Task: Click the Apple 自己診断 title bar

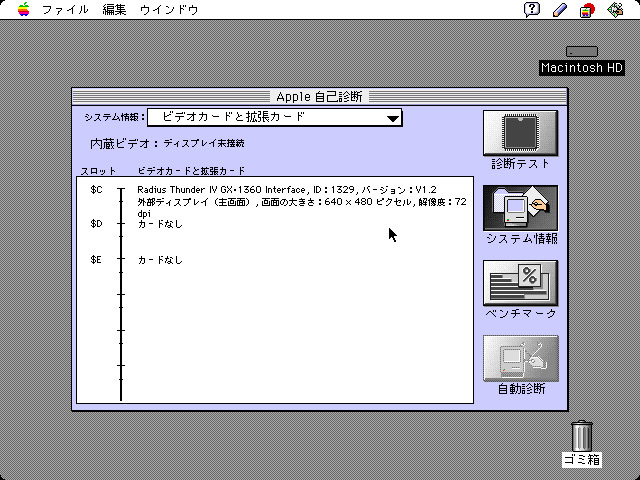Action: coord(320,97)
